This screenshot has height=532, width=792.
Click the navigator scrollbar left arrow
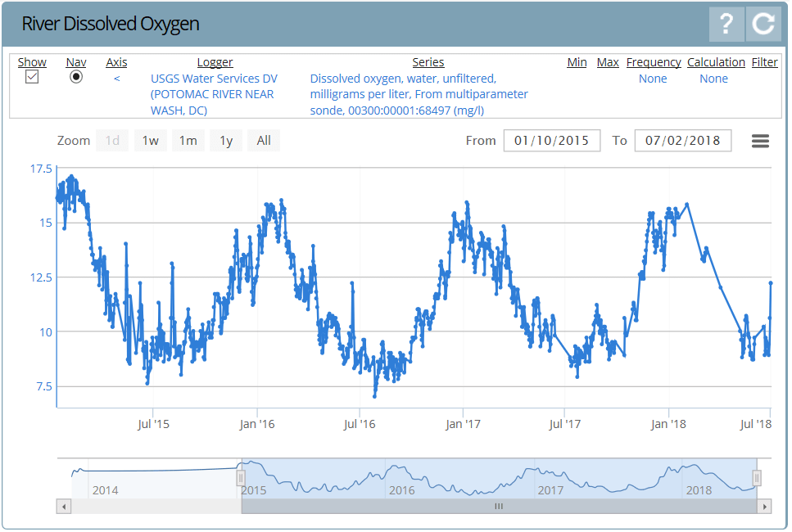63,507
